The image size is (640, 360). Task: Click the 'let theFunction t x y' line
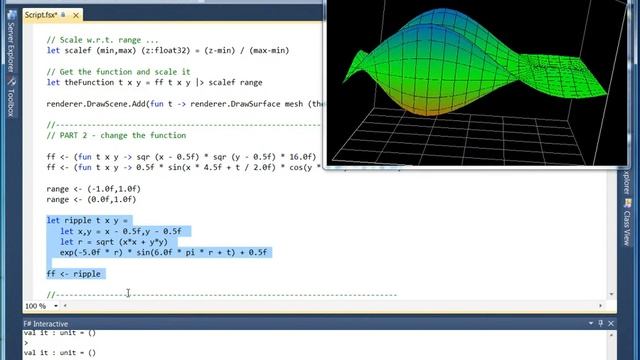point(154,82)
